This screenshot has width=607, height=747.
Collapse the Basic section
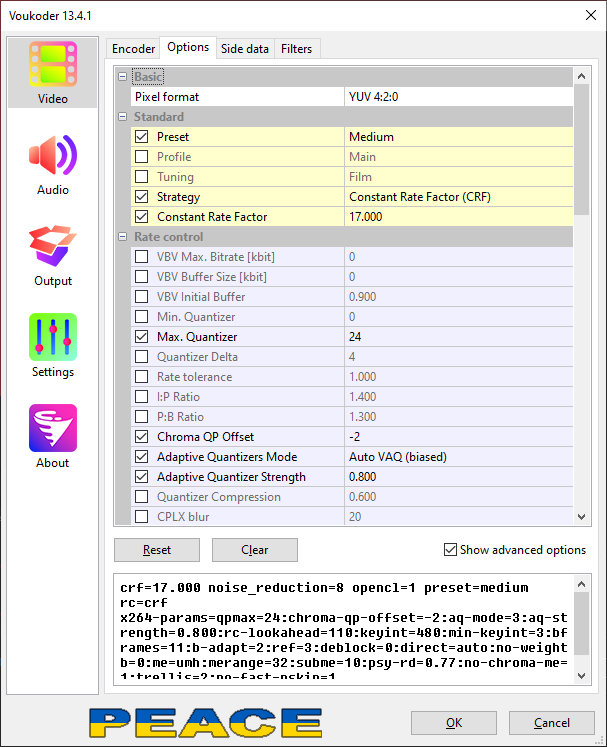coord(124,77)
